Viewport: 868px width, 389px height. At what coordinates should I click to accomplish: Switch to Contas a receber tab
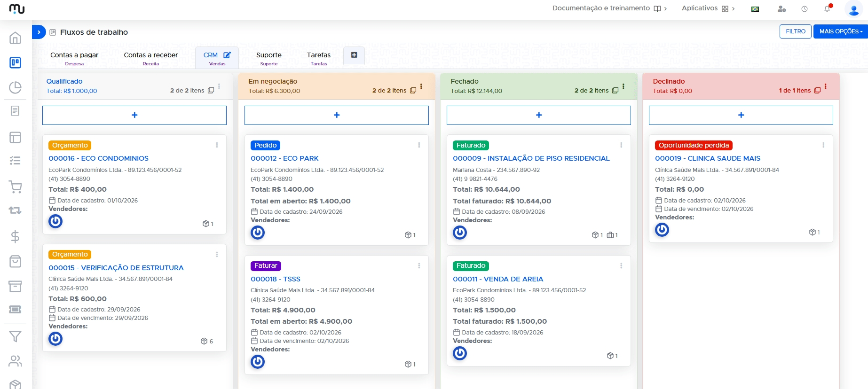click(x=151, y=58)
